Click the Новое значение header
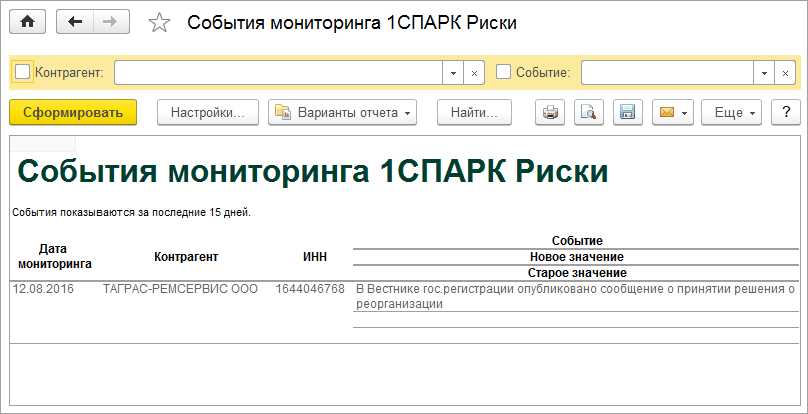This screenshot has width=808, height=414. pyautogui.click(x=577, y=257)
